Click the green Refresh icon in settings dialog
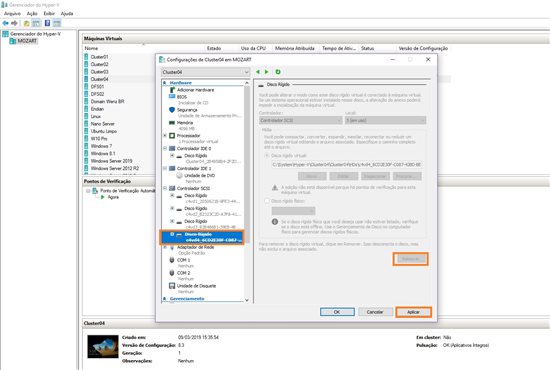The image size is (550, 370). pyautogui.click(x=278, y=72)
